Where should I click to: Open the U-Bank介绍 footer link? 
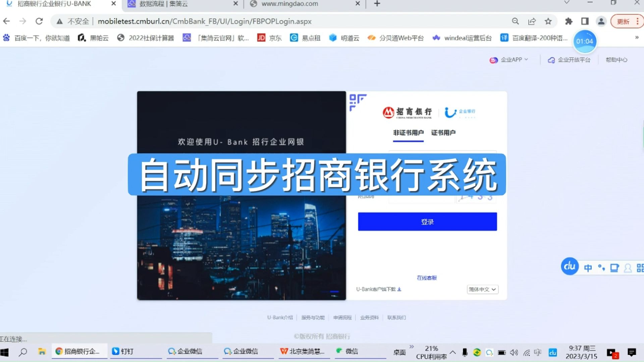[x=280, y=317]
